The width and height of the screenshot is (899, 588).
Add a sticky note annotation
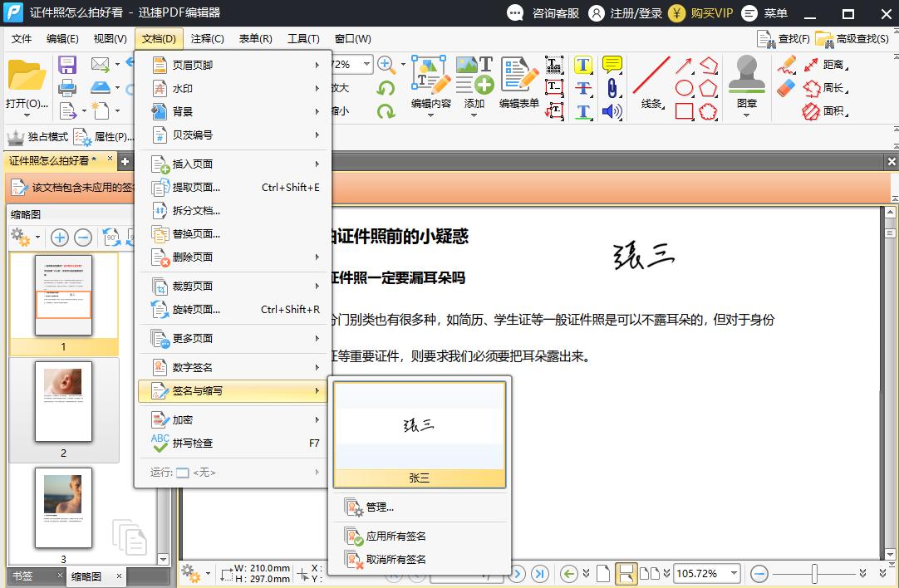(612, 64)
